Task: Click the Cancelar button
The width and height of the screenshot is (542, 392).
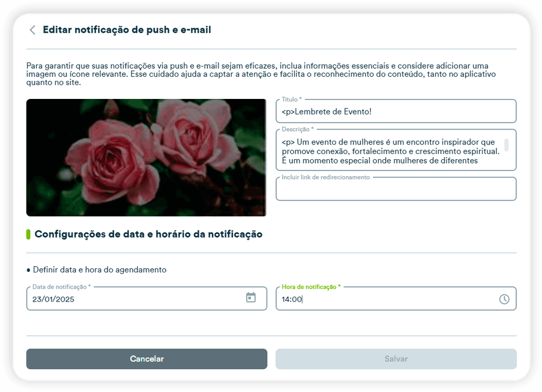Action: point(147,359)
